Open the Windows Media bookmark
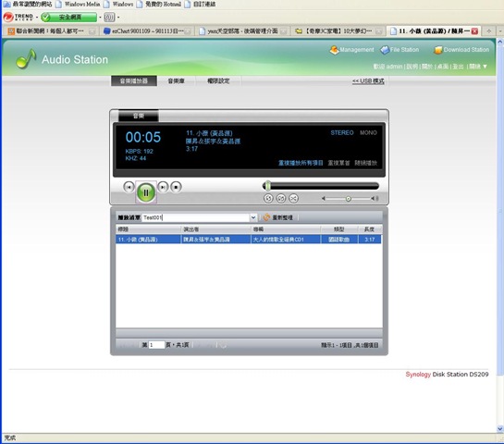The width and height of the screenshot is (504, 444). pos(79,5)
